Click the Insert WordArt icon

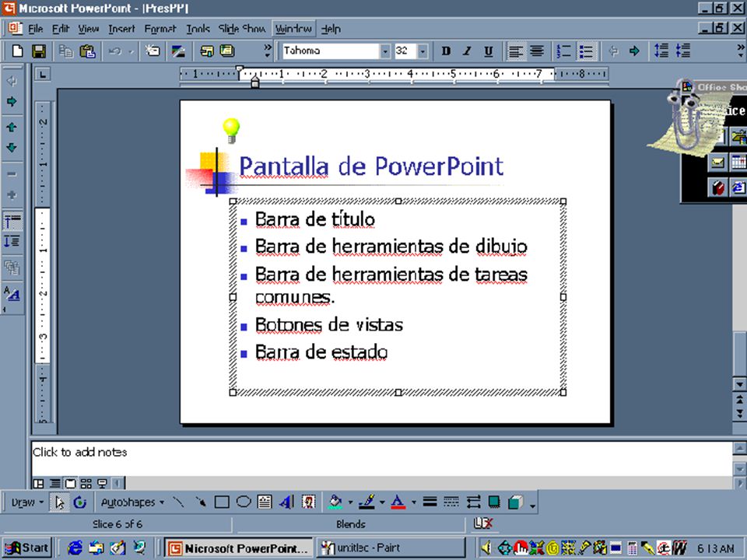(286, 502)
